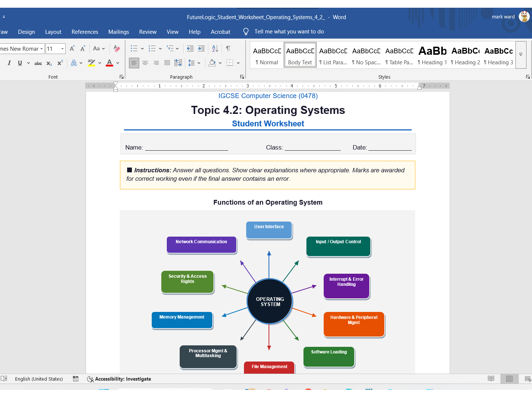Click the Grow Font size icon
Viewport: 532px width, 399px height.
click(x=72, y=48)
